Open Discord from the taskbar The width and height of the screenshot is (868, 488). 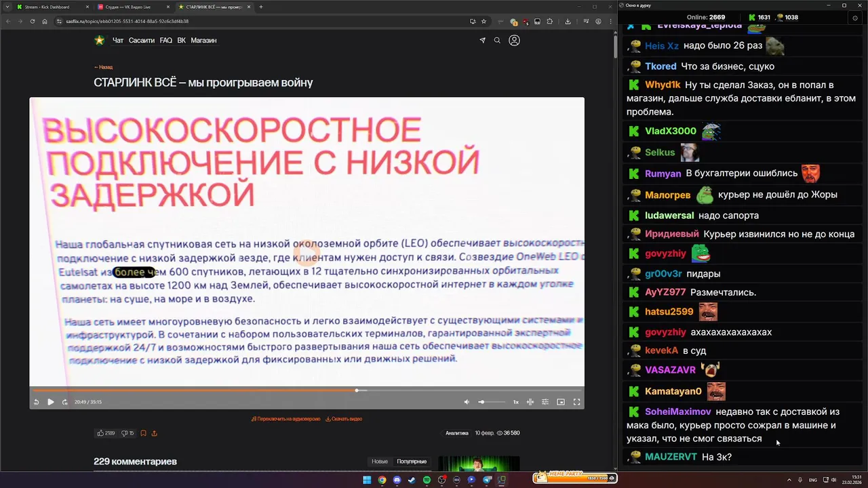click(x=397, y=480)
